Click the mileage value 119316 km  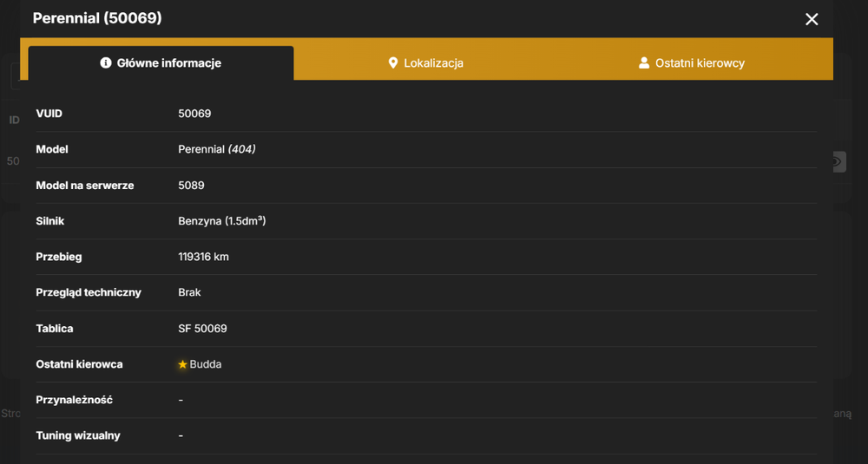click(x=203, y=257)
